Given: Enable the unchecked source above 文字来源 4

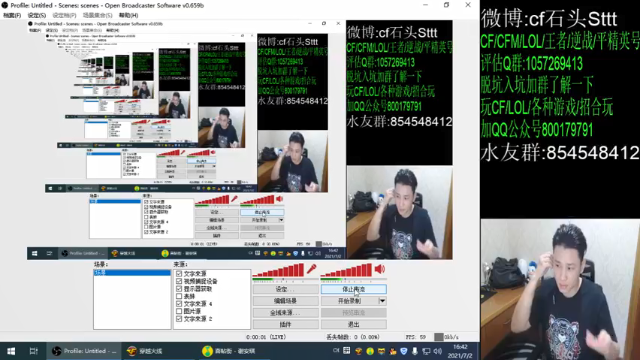Looking at the screenshot, I should click(179, 296).
